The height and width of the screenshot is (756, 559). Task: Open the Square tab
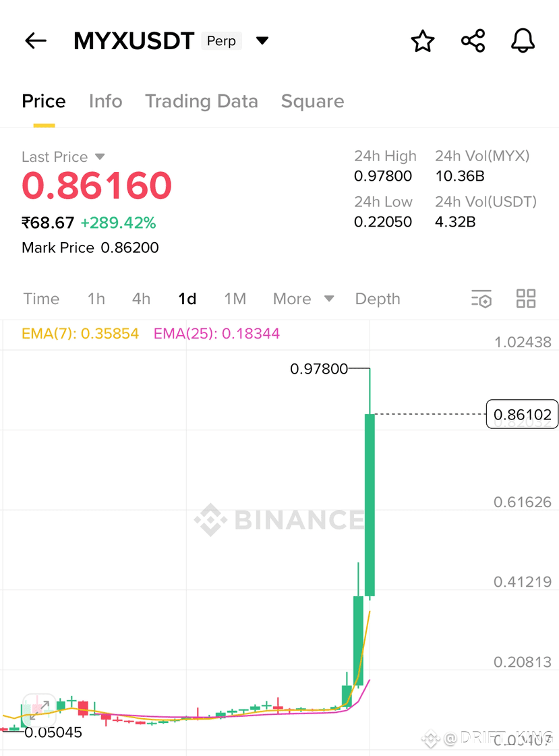(x=312, y=101)
